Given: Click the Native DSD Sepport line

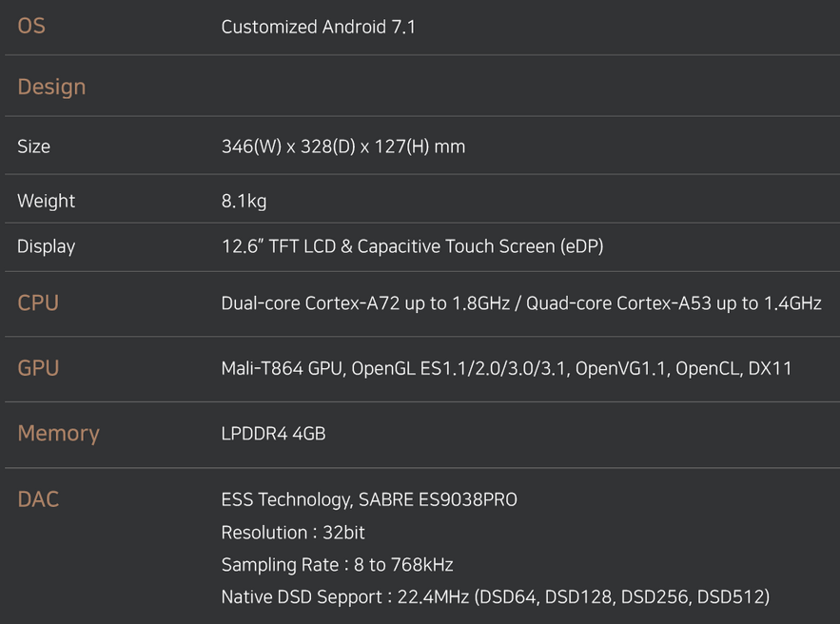Looking at the screenshot, I should click(x=496, y=596).
